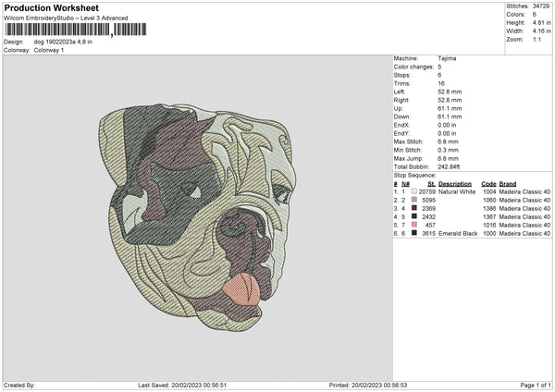Click the dark swatch for code 1367
This screenshot has height=392, width=555.
coord(414,216)
